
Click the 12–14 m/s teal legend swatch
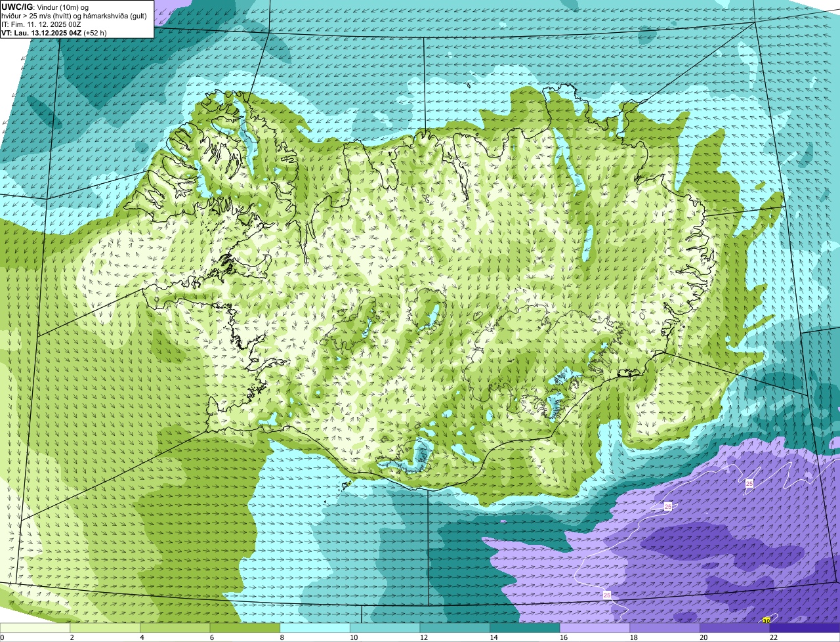tap(455, 628)
